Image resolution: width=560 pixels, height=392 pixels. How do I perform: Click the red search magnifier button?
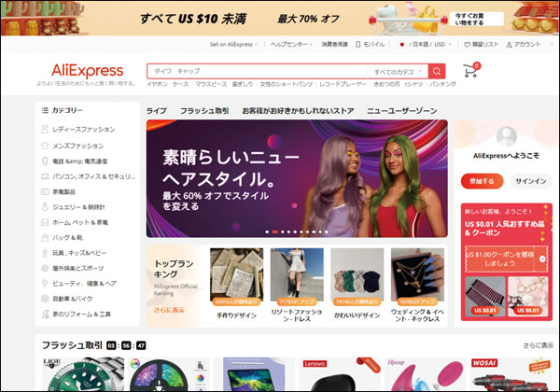[x=437, y=71]
